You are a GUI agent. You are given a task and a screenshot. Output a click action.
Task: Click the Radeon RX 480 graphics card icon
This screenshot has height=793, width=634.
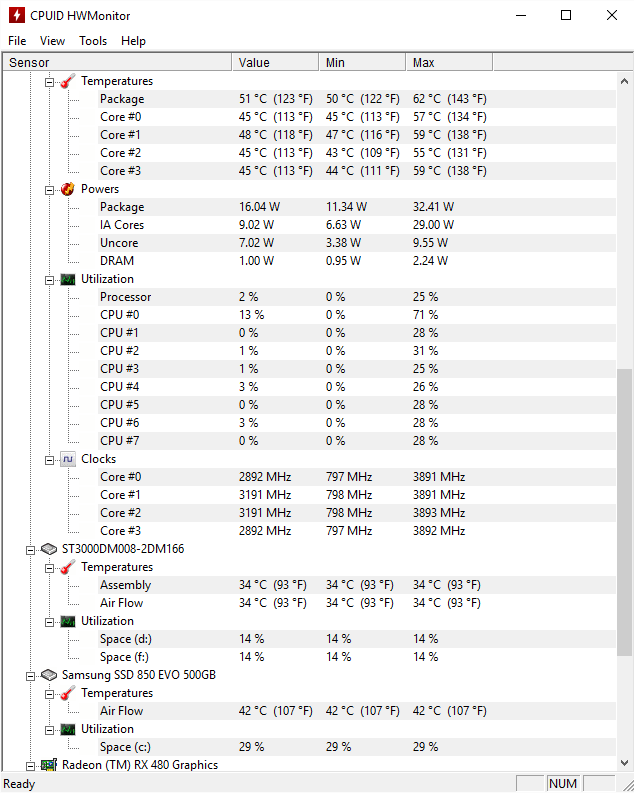[49, 765]
